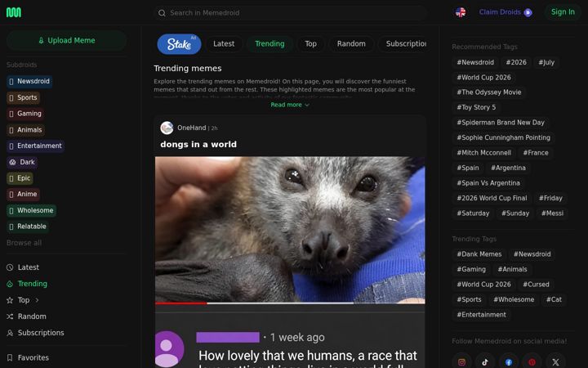The width and height of the screenshot is (588, 368).
Task: Select the #World Cup 2026 recommended tag
Action: coord(483,78)
